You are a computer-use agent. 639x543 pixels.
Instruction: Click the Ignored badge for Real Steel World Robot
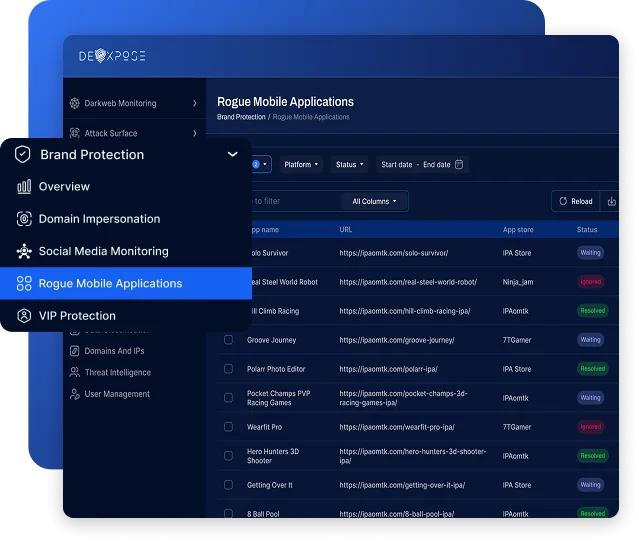pos(590,282)
